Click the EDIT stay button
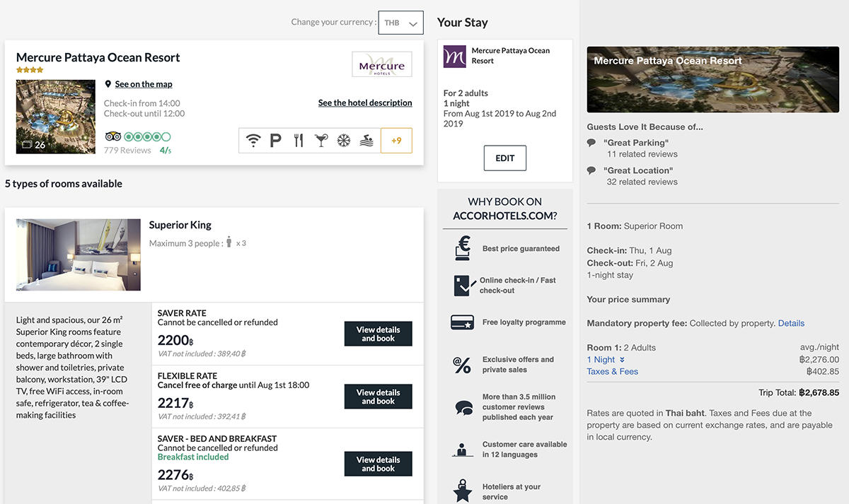 [505, 158]
